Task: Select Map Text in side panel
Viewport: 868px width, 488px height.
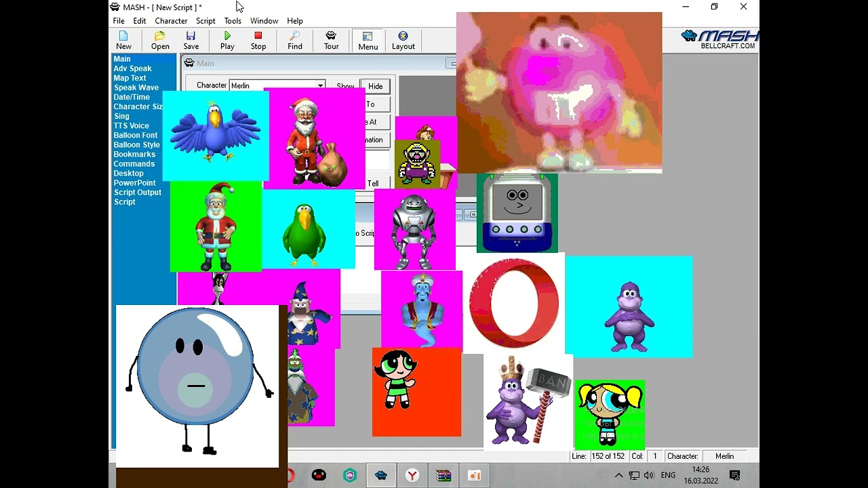Action: tap(130, 78)
